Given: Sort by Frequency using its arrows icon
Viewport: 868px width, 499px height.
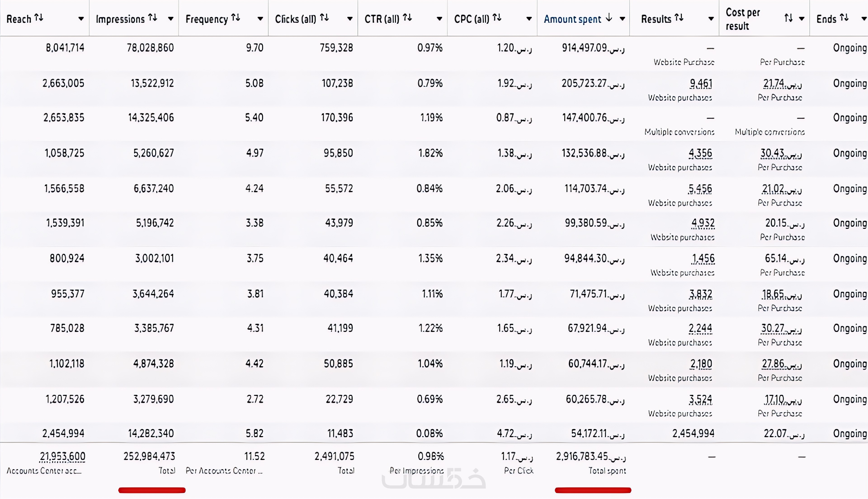Looking at the screenshot, I should (236, 17).
